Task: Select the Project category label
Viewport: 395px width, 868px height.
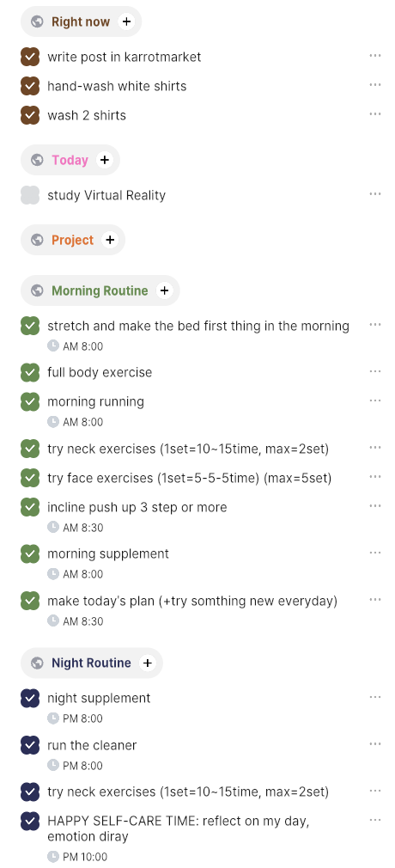Action: pos(72,240)
